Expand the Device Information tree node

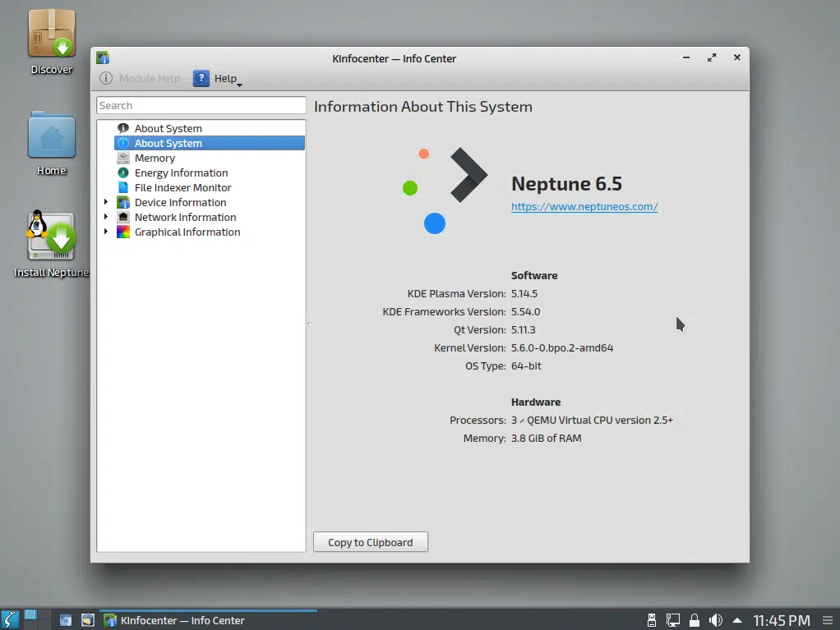point(106,202)
